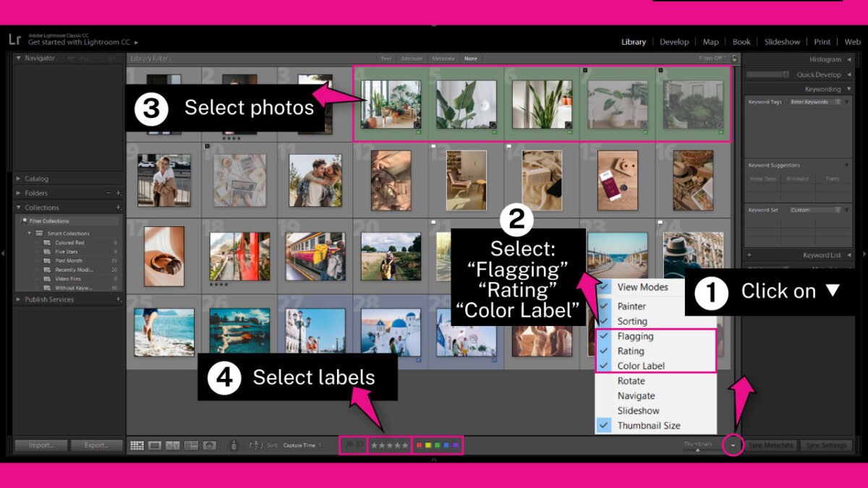Expand the Publish Services panel
868x488 pixels.
[x=43, y=299]
